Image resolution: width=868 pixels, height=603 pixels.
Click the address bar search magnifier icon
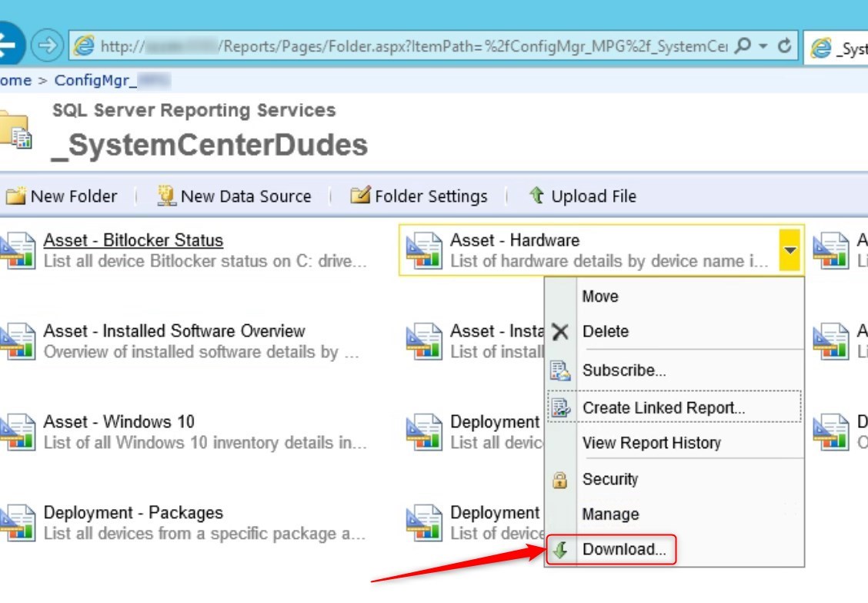point(743,45)
